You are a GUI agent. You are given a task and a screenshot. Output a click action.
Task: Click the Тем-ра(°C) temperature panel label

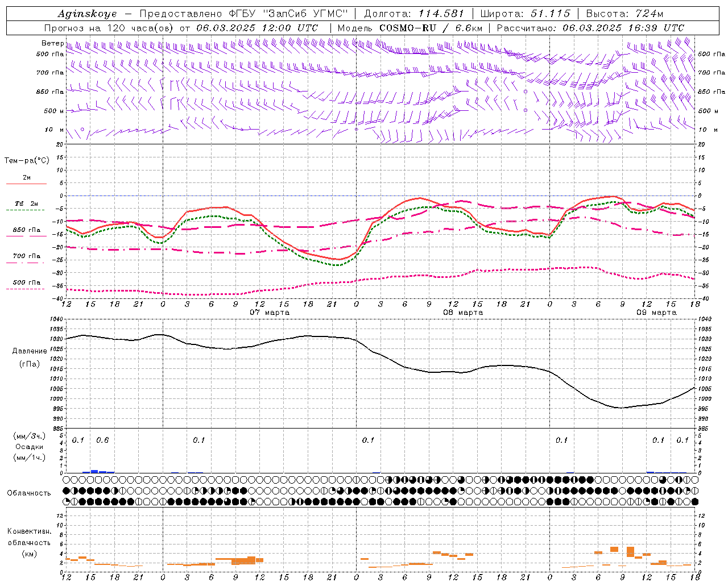27,161
